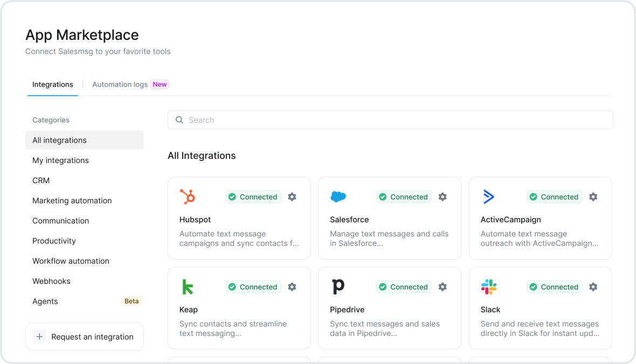636x364 pixels.
Task: Open settings gear on the Hubspot card
Action: coord(292,197)
